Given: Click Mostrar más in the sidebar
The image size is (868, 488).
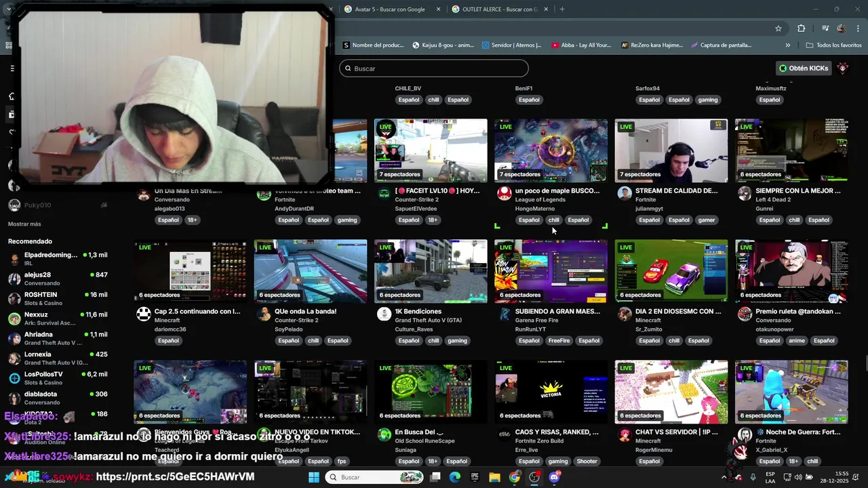Looking at the screenshot, I should [24, 224].
